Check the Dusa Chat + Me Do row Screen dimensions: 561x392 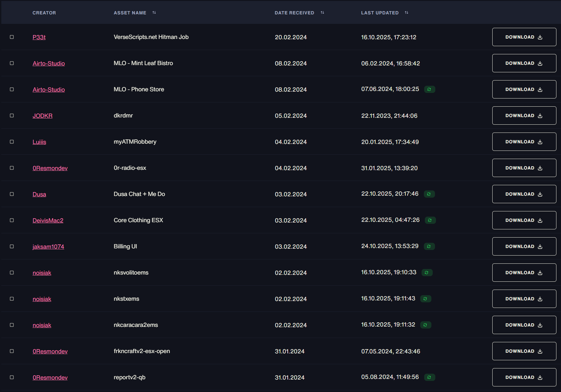point(12,194)
